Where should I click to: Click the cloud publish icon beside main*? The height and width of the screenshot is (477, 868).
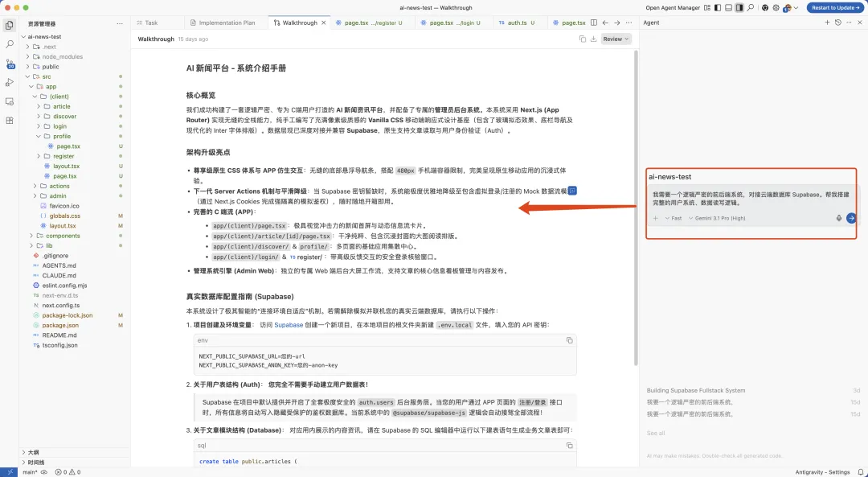[44, 472]
